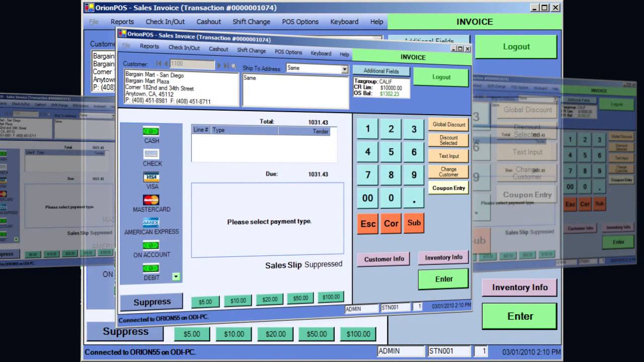Click OrionPOS title bar icon of back window
Screen dimensions: 644x362
(x=89, y=8)
